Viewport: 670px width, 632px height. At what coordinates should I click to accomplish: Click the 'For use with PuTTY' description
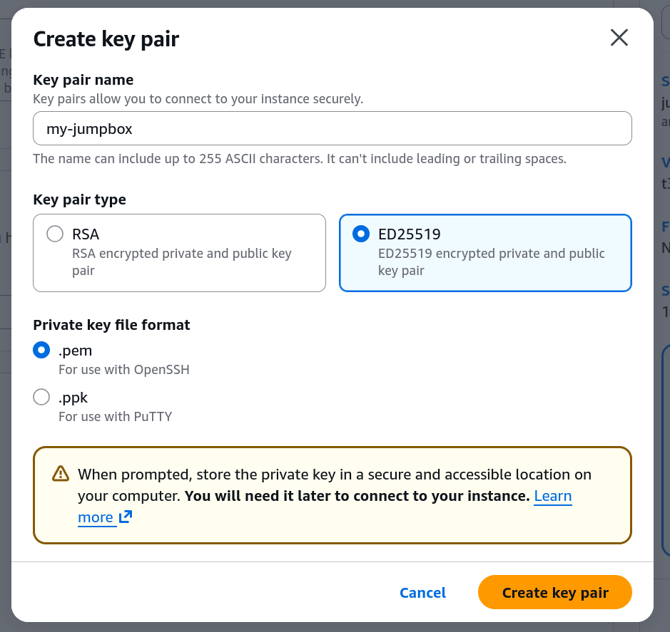[115, 416]
